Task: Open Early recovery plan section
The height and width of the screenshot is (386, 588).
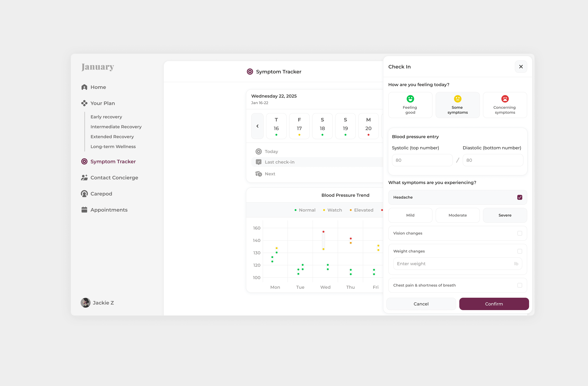Action: coord(106,117)
